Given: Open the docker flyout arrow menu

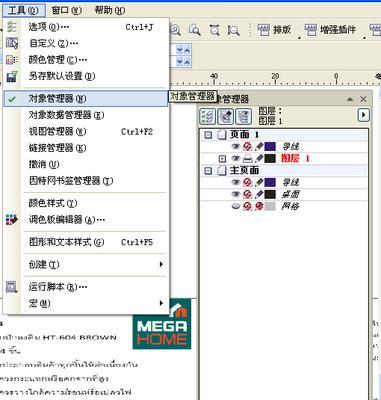Looking at the screenshot, I should [x=363, y=115].
